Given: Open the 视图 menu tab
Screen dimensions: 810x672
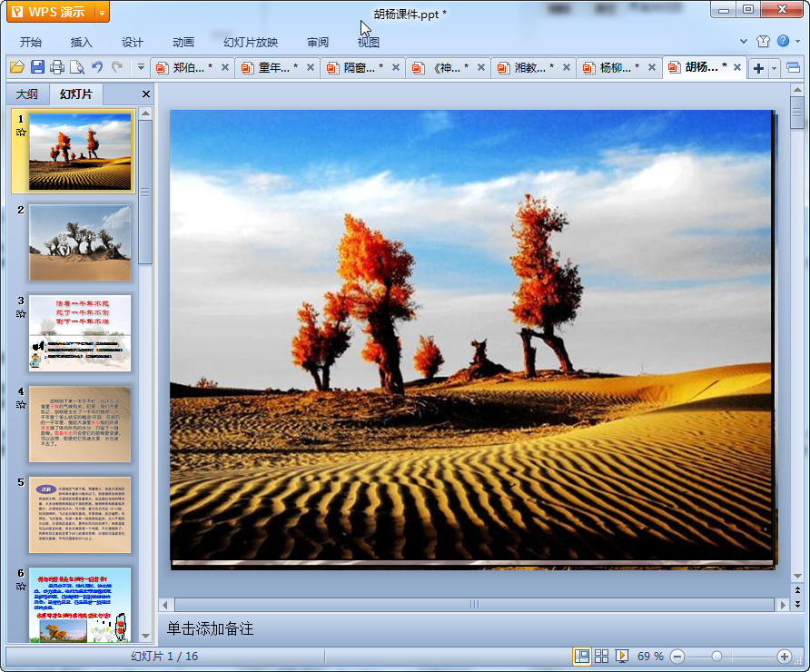Looking at the screenshot, I should click(369, 43).
